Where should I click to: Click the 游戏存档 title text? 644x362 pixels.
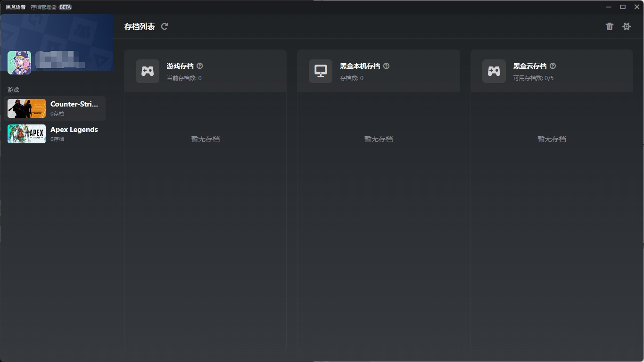[x=180, y=66]
